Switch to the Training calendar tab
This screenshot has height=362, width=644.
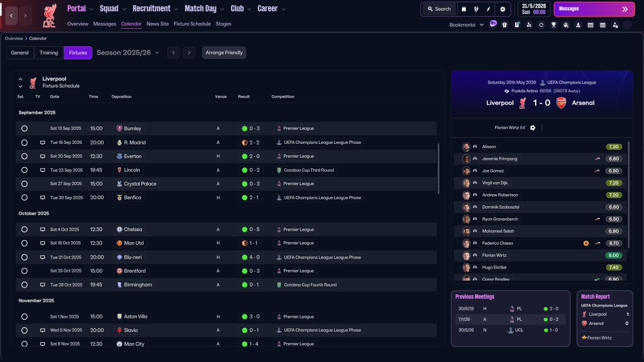tap(49, 53)
